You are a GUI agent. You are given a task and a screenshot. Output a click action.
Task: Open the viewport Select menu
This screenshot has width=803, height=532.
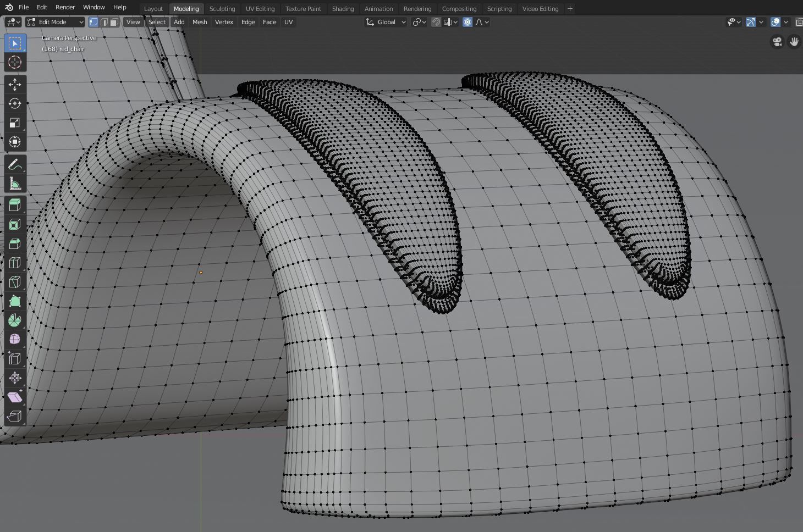(157, 22)
